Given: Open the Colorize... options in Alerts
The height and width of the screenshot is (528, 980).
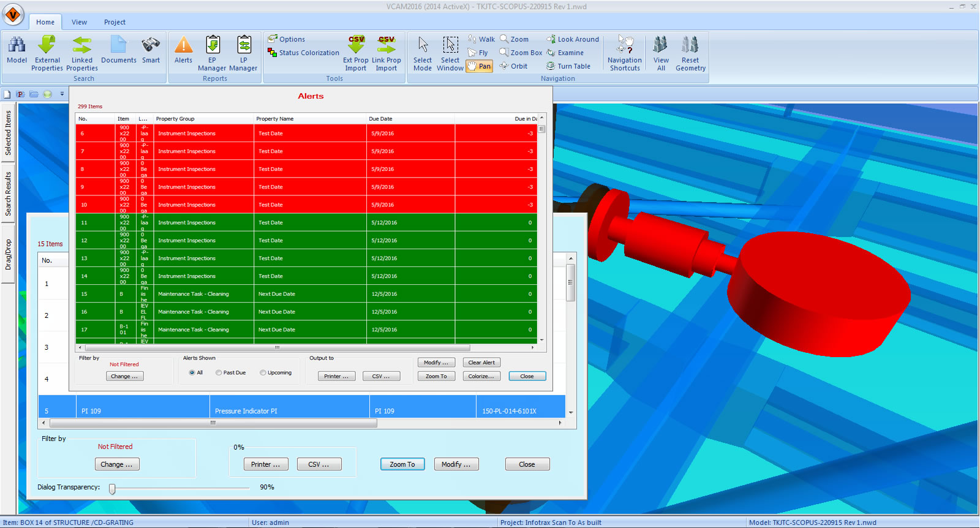Looking at the screenshot, I should pyautogui.click(x=481, y=376).
